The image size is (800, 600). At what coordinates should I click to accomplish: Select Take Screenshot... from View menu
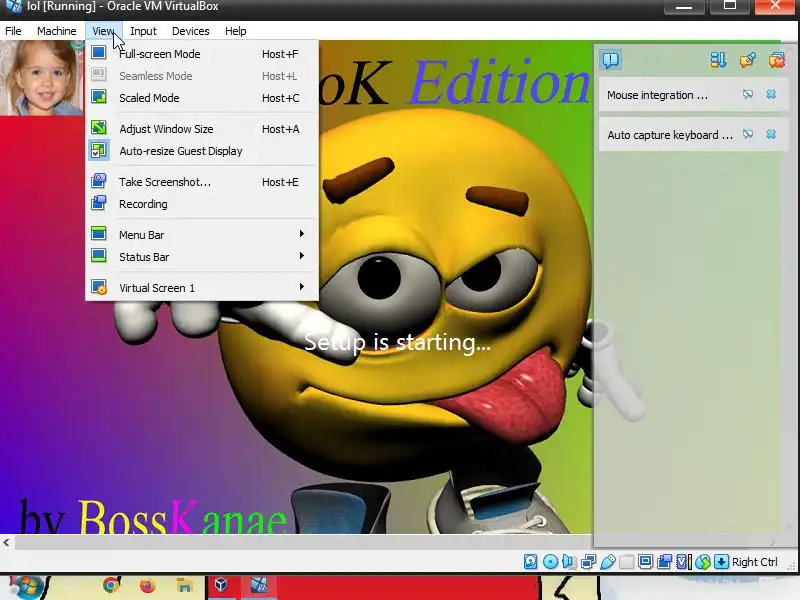pos(202,182)
